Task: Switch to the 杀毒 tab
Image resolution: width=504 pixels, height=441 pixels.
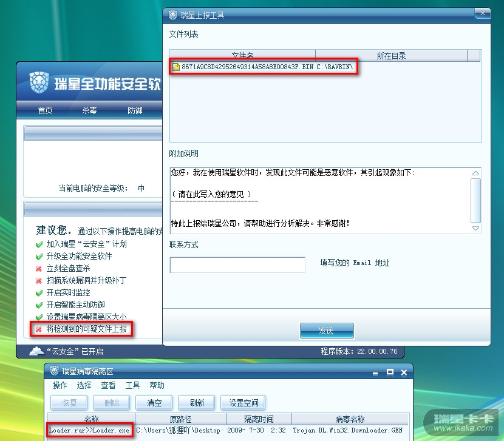Action: (89, 110)
